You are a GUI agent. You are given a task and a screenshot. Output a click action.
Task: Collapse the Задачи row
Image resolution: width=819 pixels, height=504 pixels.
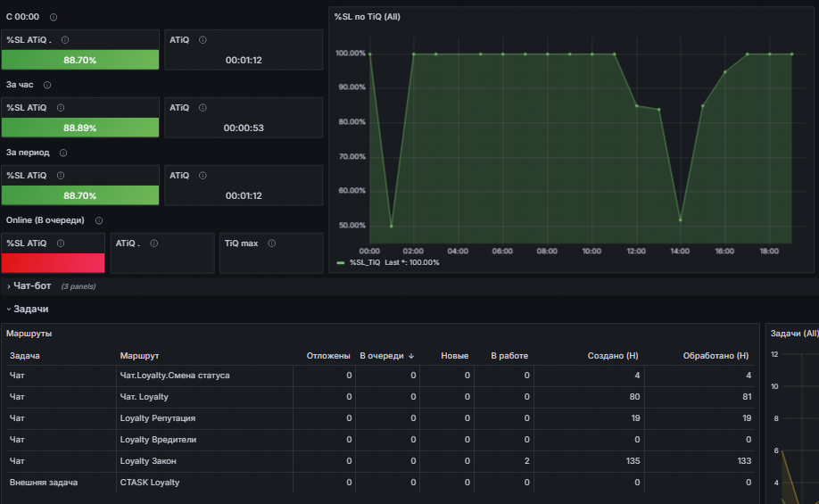tap(31, 310)
